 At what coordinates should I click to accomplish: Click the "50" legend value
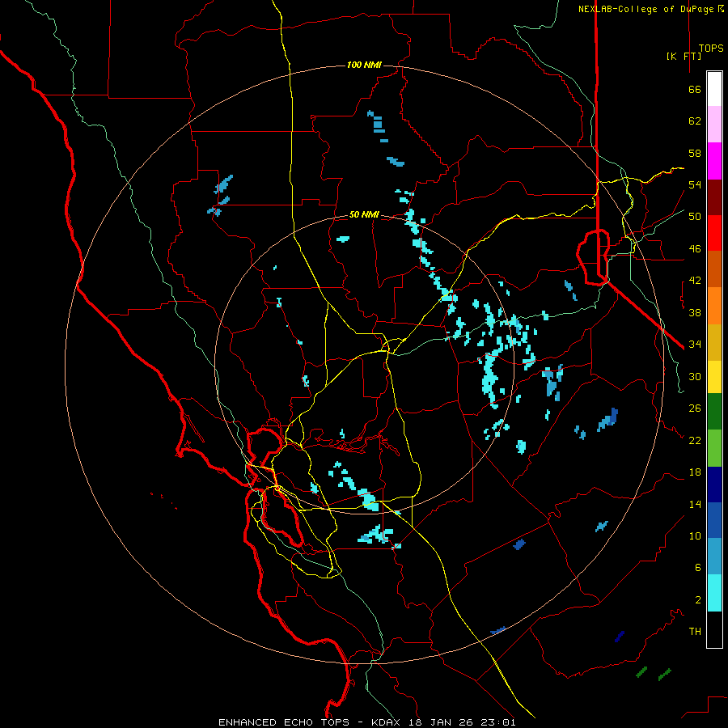[695, 217]
